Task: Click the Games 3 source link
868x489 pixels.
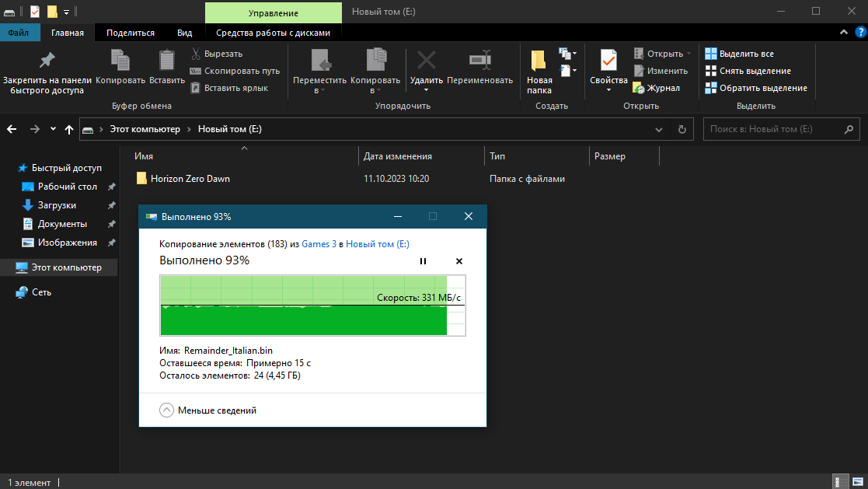Action: tap(319, 244)
